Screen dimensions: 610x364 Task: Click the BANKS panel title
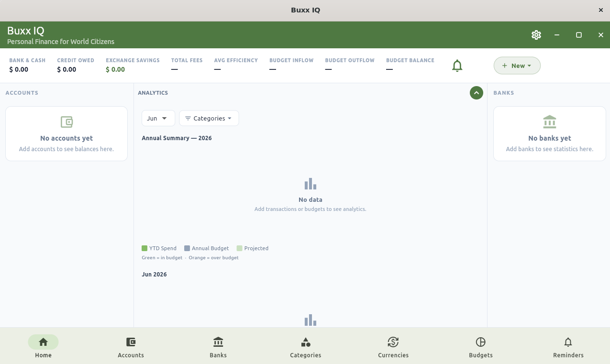click(504, 93)
